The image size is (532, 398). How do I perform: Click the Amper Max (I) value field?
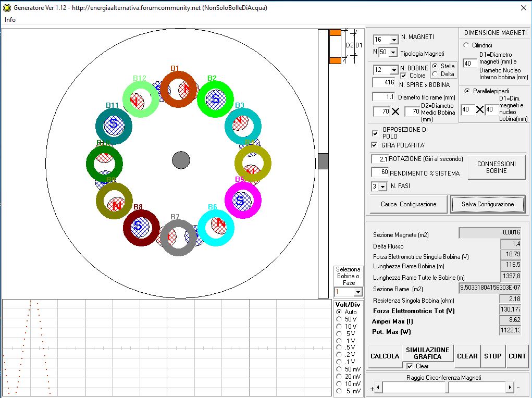tap(510, 320)
